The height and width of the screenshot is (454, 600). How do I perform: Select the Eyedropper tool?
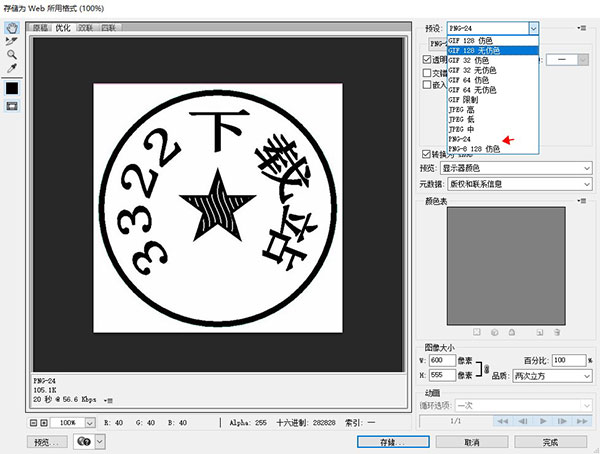[x=12, y=68]
